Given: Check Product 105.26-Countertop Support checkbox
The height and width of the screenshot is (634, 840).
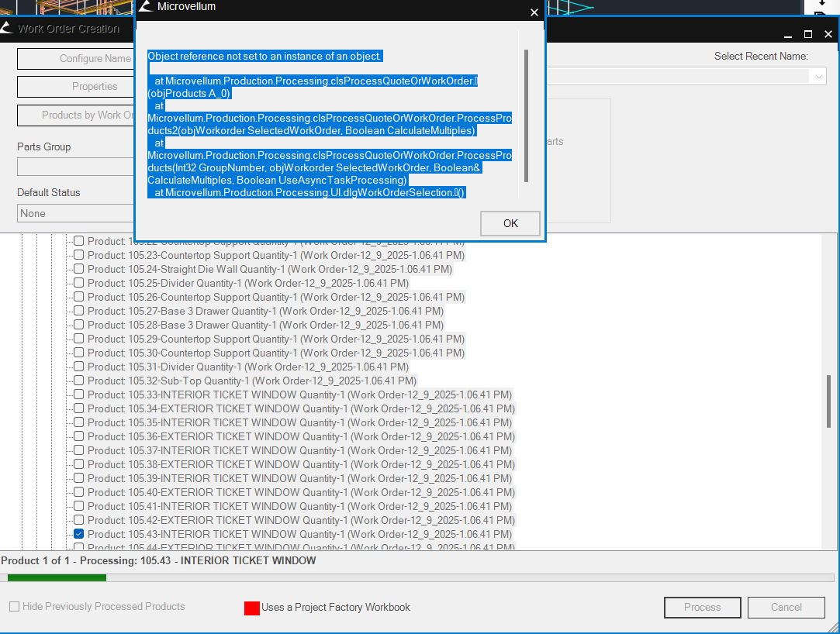Looking at the screenshot, I should [x=79, y=297].
